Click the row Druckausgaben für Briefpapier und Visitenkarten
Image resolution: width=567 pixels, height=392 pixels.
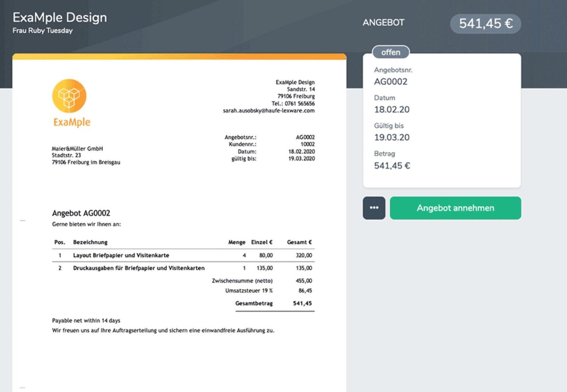click(x=183, y=268)
